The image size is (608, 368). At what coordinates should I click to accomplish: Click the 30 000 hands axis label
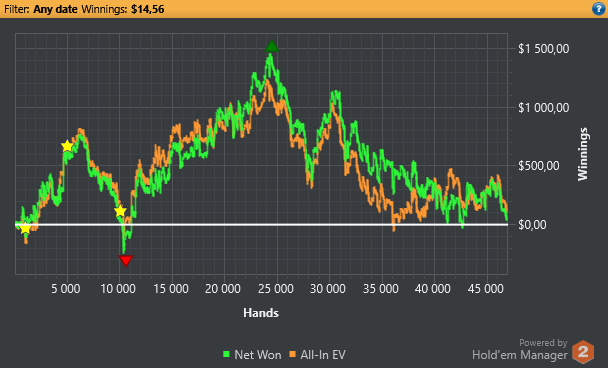tap(328, 289)
